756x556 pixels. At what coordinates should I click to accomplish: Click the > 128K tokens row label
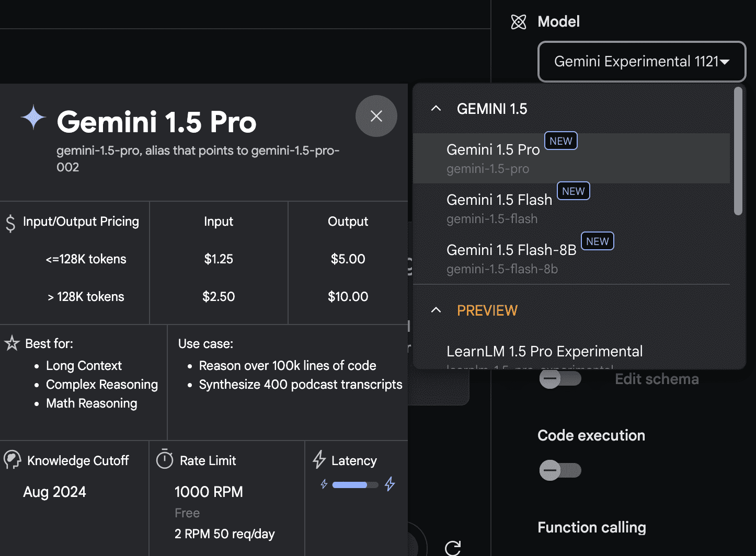pos(86,297)
